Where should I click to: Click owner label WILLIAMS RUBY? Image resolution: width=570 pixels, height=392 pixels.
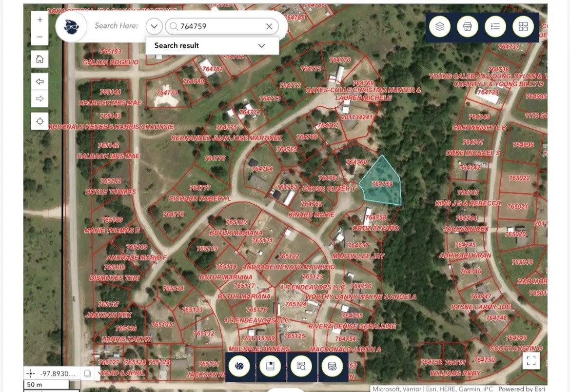pos(455,373)
